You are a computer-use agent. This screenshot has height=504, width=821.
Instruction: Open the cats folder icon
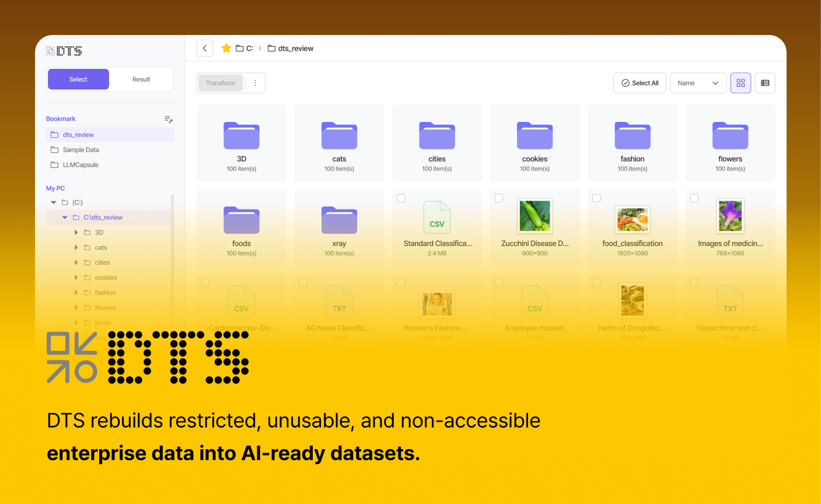click(x=339, y=135)
